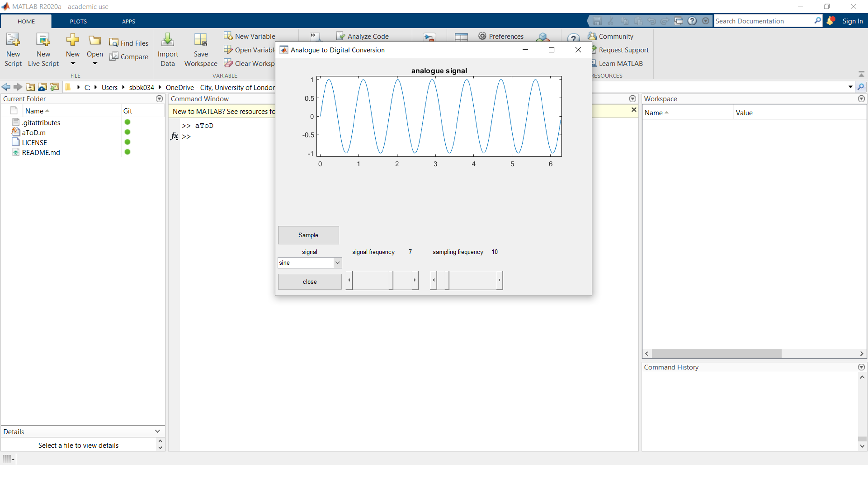Click the Search Documentation field
868x488 pixels.
click(763, 21)
